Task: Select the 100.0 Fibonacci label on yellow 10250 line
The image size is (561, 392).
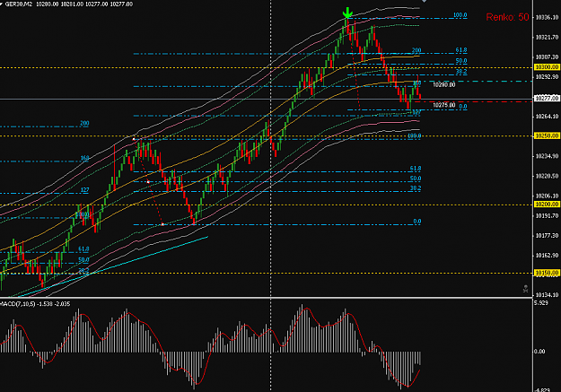Action: tap(415, 136)
